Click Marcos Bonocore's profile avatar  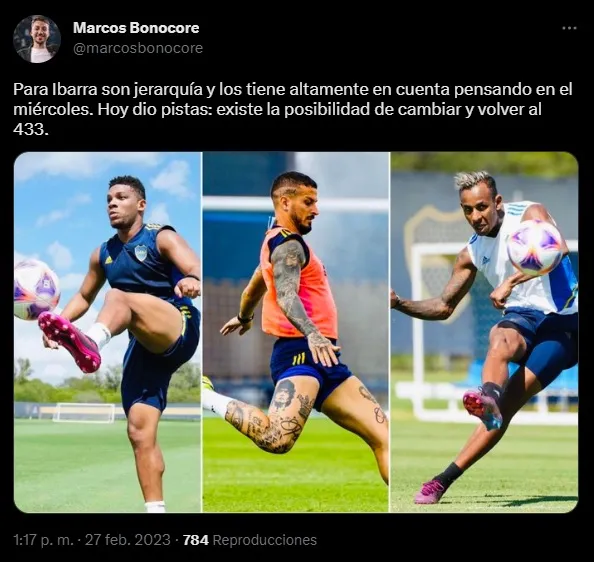pos(37,39)
